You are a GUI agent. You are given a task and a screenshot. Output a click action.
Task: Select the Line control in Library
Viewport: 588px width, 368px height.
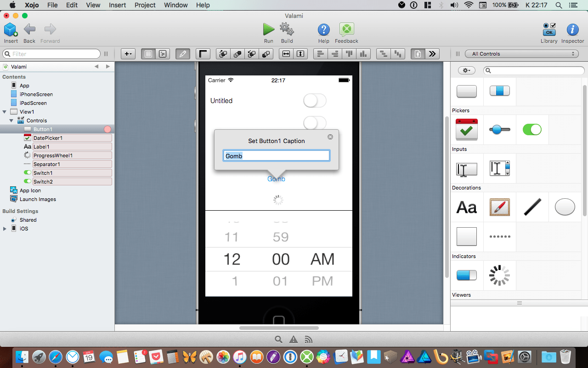(x=532, y=207)
